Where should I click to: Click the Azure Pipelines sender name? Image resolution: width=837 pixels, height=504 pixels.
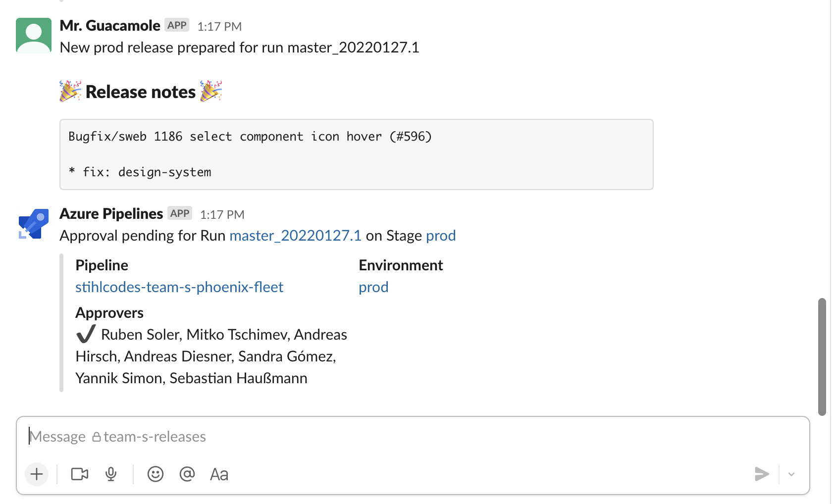[x=111, y=214]
